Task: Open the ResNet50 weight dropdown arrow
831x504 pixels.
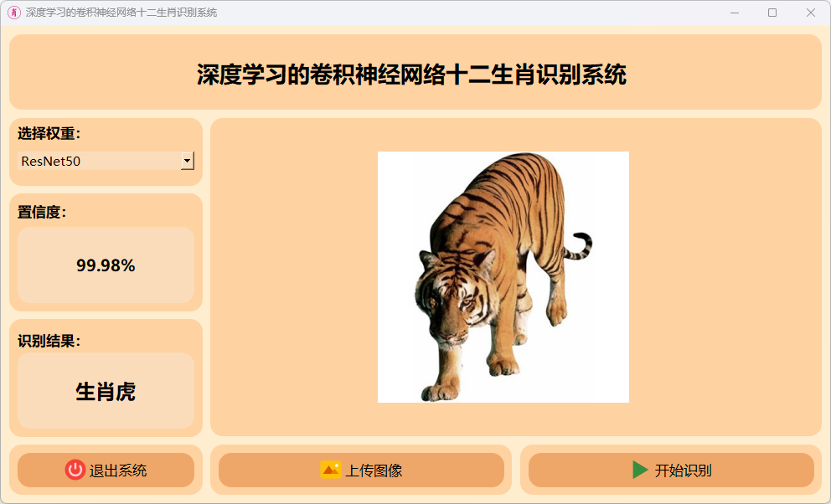Action: pos(187,161)
